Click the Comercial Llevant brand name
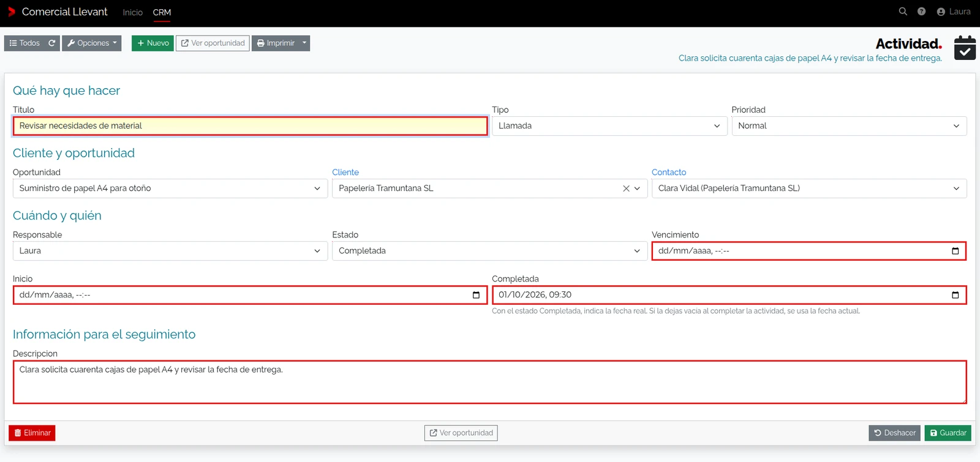Image resolution: width=980 pixels, height=462 pixels. point(64,12)
